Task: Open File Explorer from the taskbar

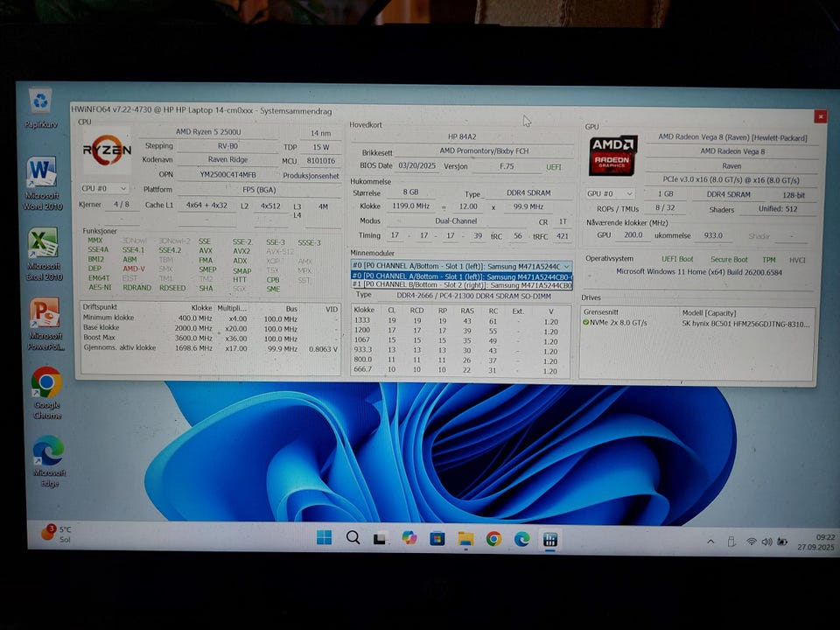Action: (x=465, y=538)
